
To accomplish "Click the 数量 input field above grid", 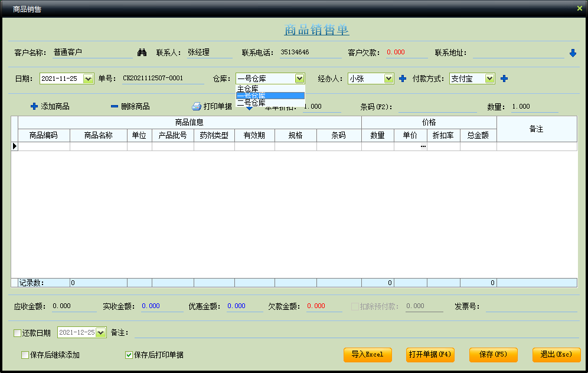I will 535,107.
